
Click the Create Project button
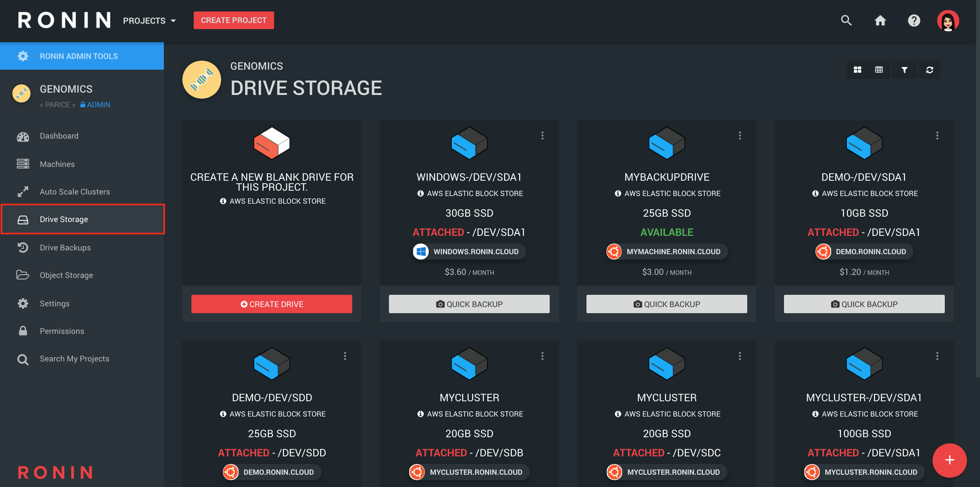tap(234, 20)
